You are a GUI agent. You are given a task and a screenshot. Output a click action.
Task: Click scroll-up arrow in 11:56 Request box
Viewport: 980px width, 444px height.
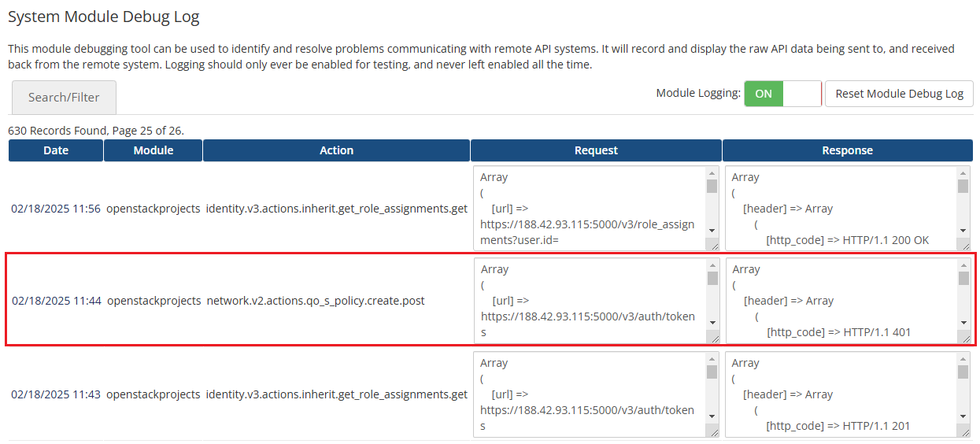(712, 173)
